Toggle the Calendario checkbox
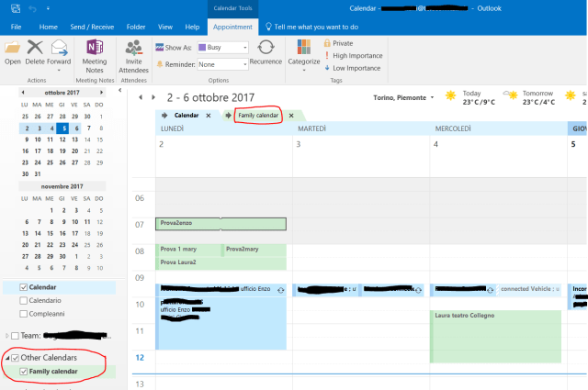The height and width of the screenshot is (390, 588). click(22, 300)
